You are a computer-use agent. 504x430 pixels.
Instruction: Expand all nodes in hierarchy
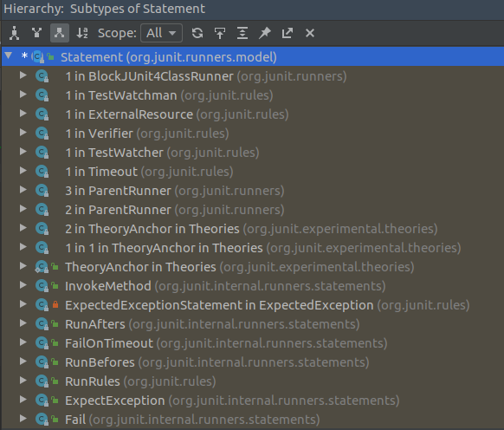(x=242, y=33)
